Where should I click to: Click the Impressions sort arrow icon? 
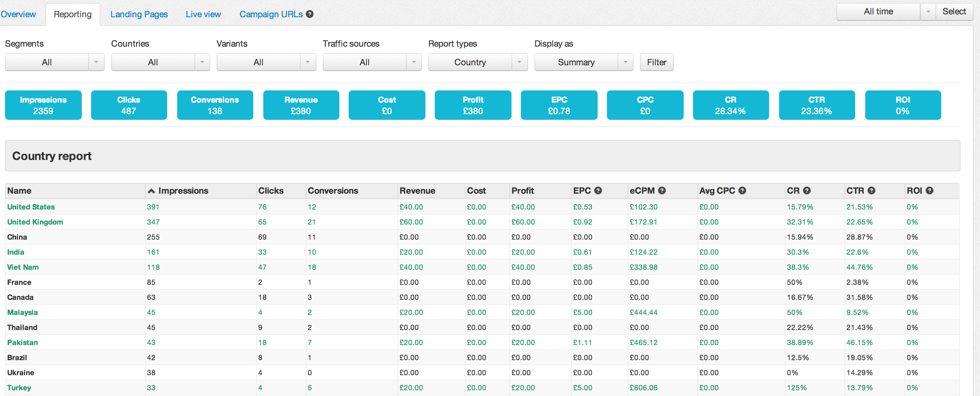(x=151, y=191)
